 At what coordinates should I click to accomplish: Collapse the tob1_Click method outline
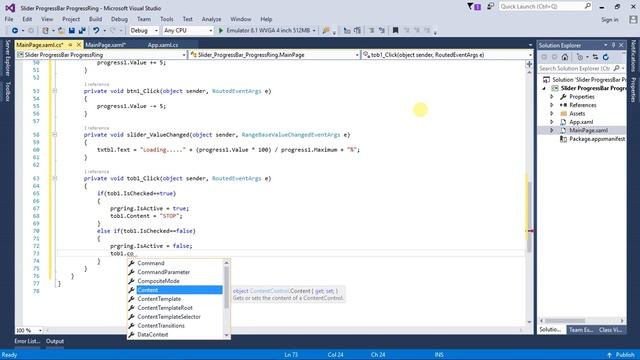pyautogui.click(x=54, y=178)
